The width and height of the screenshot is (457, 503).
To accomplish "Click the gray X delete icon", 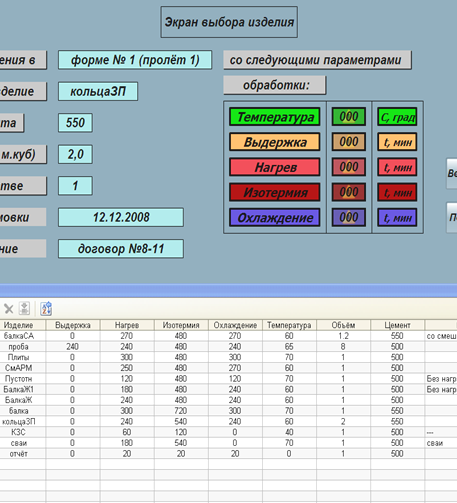I will [x=9, y=309].
